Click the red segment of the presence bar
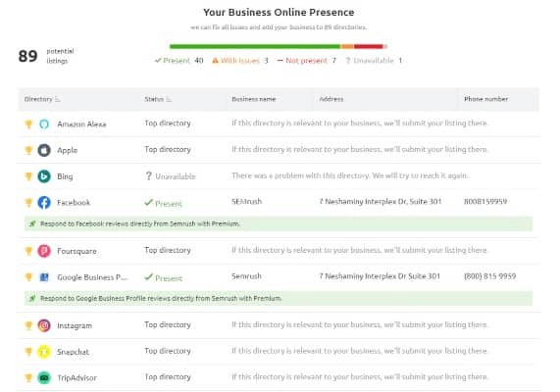This screenshot has width=560, height=392. tap(369, 46)
